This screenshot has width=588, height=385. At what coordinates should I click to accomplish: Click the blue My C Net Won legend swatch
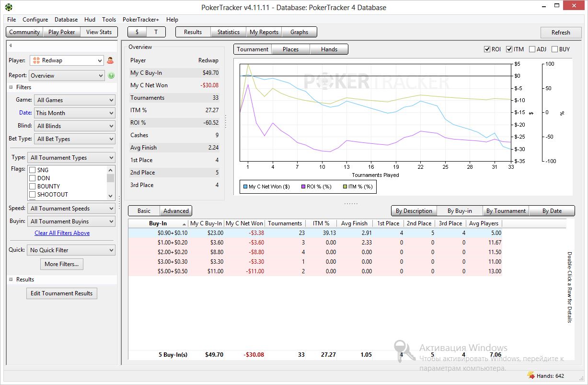pos(245,187)
